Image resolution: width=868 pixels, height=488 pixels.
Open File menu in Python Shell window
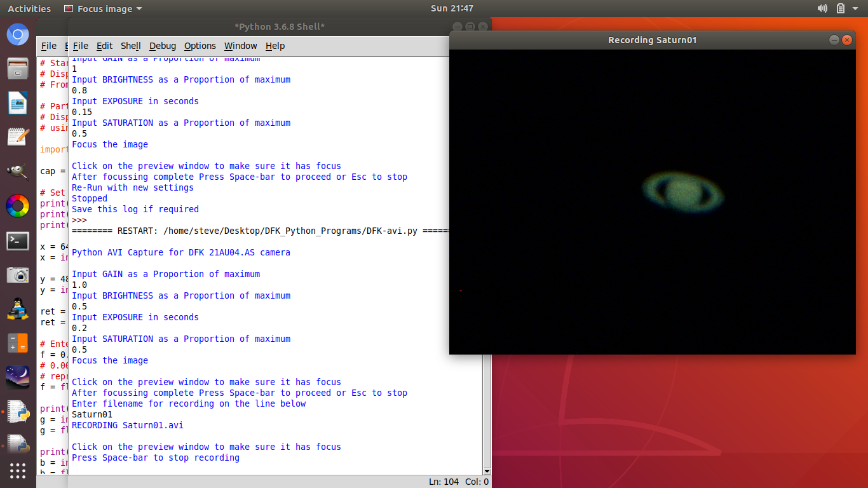pyautogui.click(x=81, y=46)
